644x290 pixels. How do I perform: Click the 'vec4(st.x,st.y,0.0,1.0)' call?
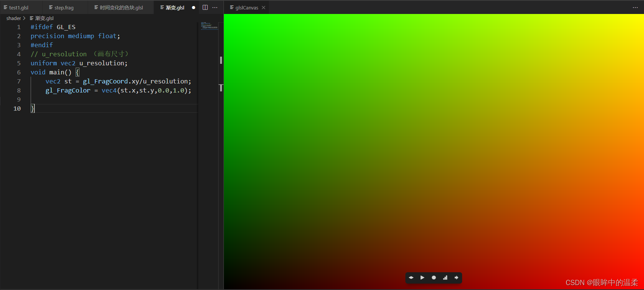pyautogui.click(x=144, y=91)
